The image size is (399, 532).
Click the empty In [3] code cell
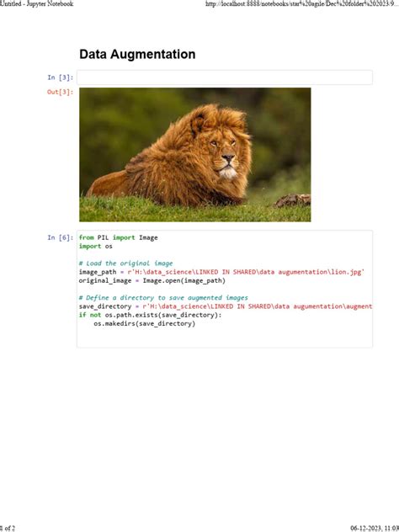[224, 77]
